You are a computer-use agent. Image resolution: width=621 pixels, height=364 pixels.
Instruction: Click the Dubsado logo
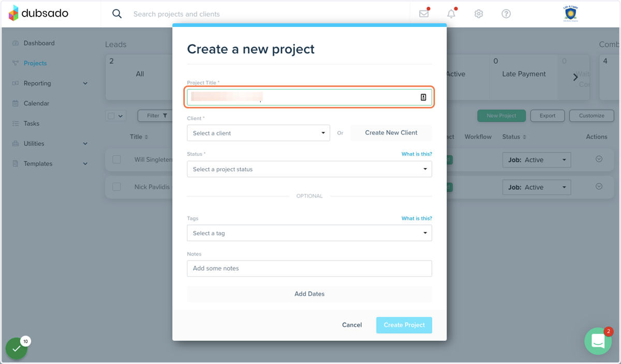pos(38,13)
